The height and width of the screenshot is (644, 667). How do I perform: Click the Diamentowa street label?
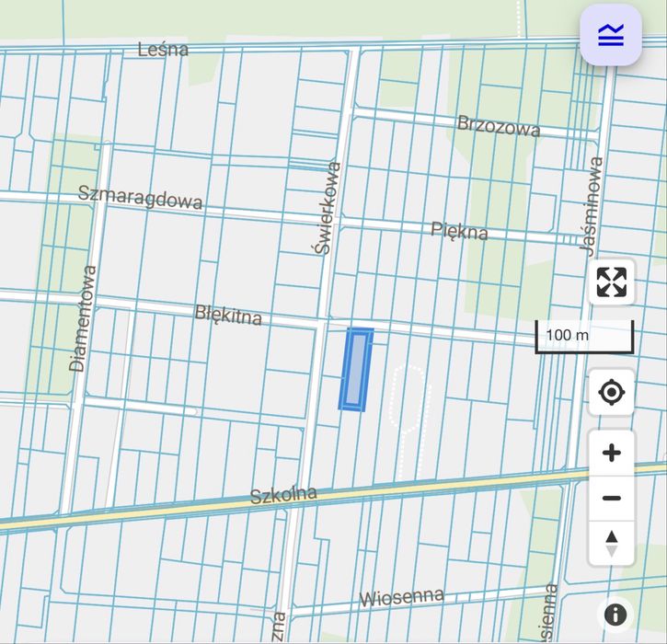coord(82,318)
